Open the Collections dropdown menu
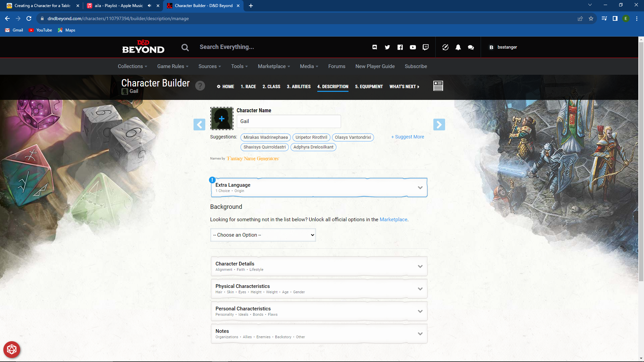This screenshot has width=644, height=362. [132, 66]
